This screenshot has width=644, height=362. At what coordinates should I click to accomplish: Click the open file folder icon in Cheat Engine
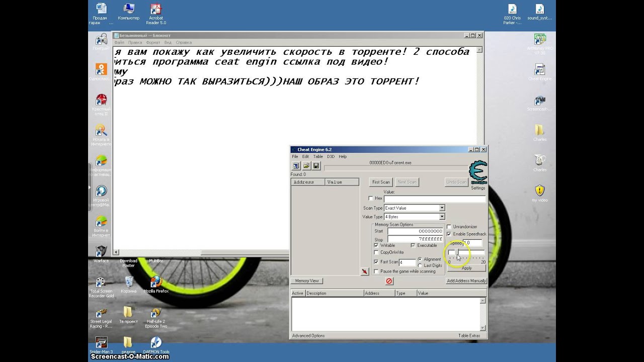306,166
